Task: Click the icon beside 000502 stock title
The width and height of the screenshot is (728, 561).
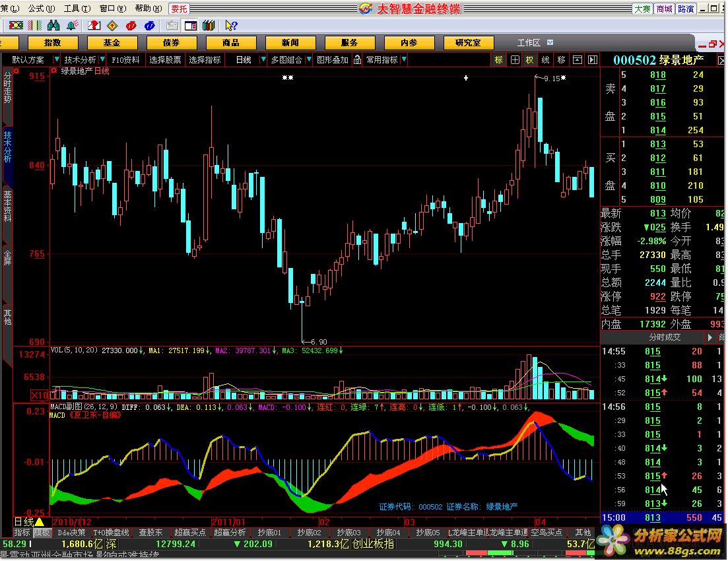Action: (721, 60)
